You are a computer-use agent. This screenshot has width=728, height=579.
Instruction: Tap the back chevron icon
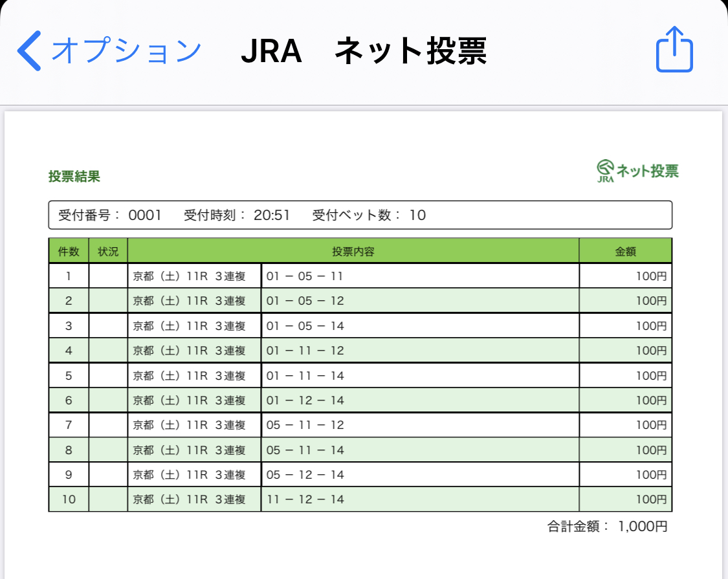[x=29, y=51]
